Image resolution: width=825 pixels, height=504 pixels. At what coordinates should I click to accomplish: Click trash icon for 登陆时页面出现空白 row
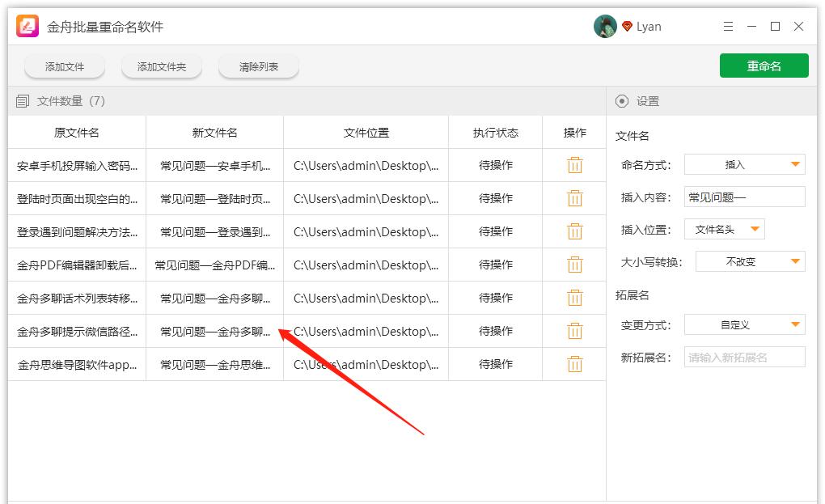click(x=574, y=198)
